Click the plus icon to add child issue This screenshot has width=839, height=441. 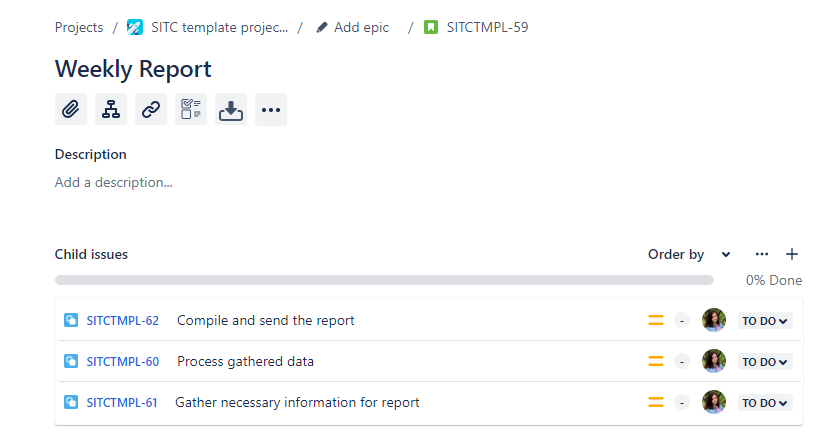tap(792, 254)
